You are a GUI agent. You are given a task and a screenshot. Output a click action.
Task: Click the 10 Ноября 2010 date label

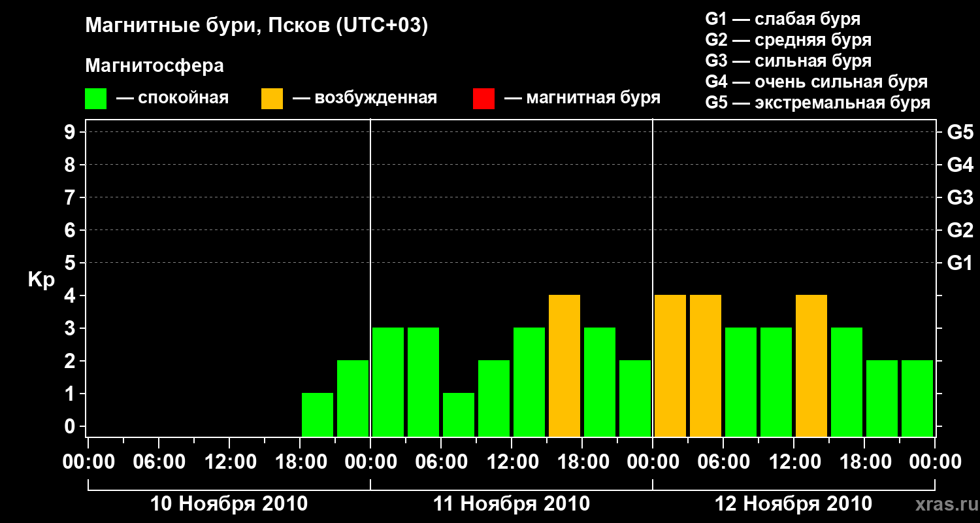229,503
